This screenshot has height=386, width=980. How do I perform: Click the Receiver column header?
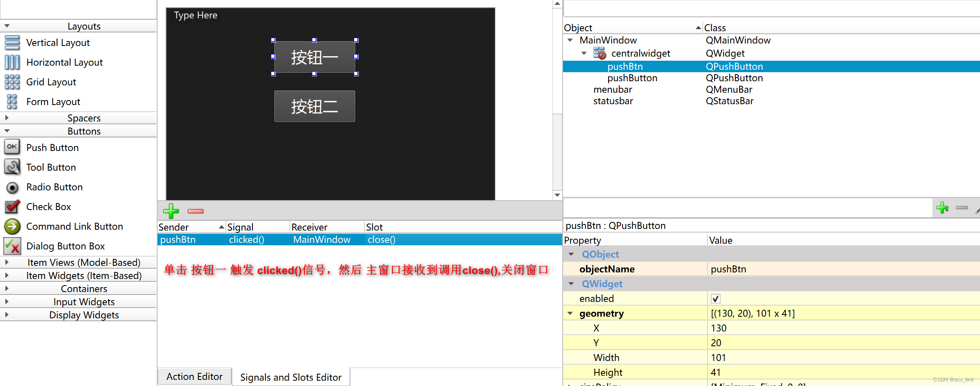click(327, 227)
